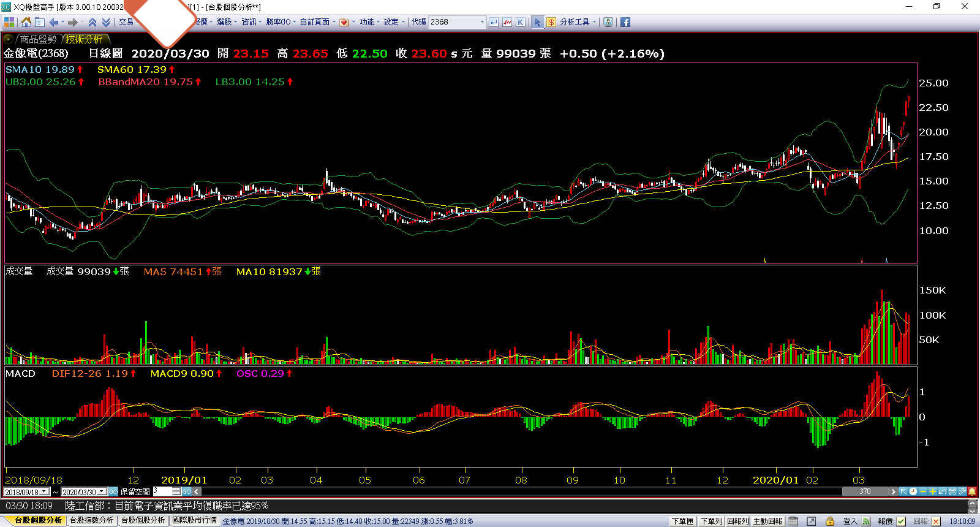Click the zoom out minus icon
The width and height of the screenshot is (980, 527).
point(923,491)
